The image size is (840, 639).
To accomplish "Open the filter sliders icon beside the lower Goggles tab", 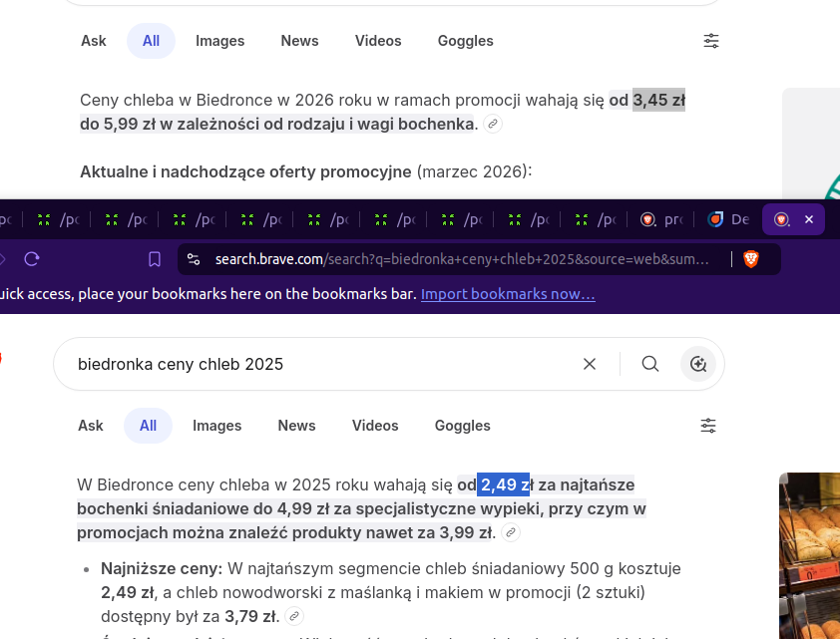I will (x=708, y=426).
